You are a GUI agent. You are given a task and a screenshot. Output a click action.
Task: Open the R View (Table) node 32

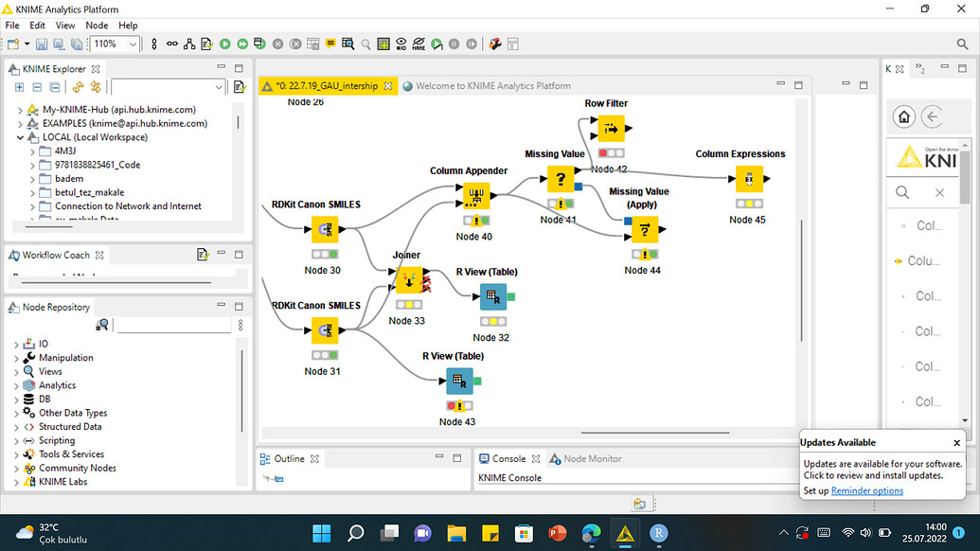point(492,296)
